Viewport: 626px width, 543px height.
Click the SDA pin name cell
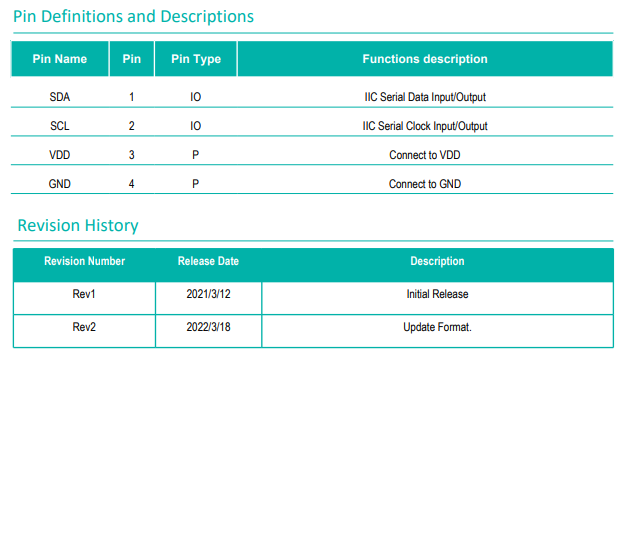(x=60, y=98)
